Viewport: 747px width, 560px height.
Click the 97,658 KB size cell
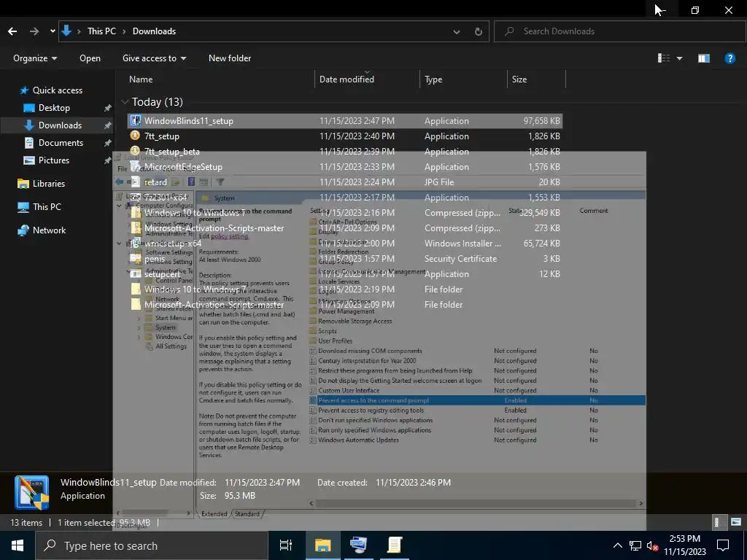[542, 121]
